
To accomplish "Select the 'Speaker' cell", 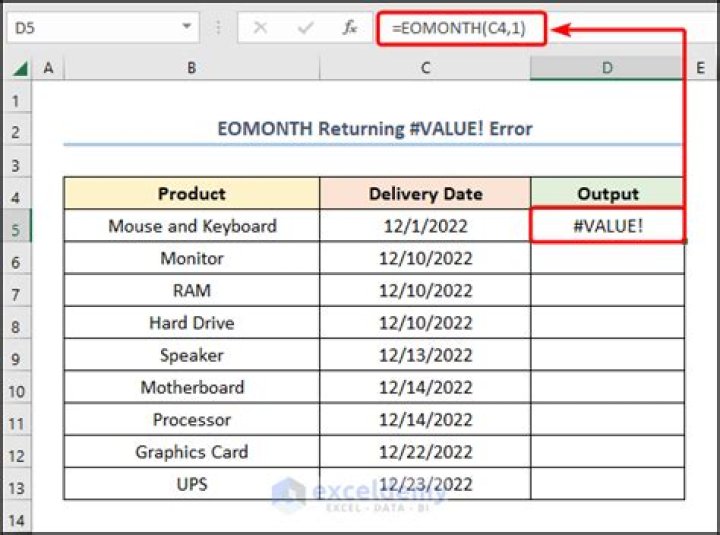I will point(192,355).
